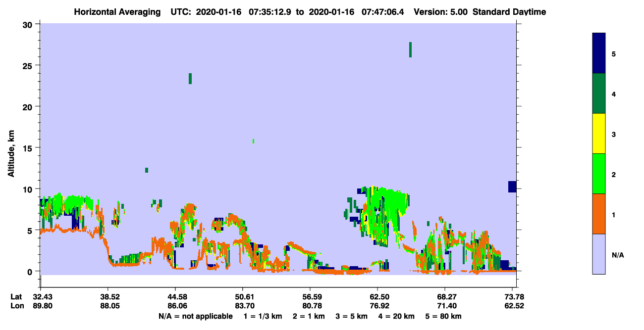Click latitude value 68.27

point(446,297)
